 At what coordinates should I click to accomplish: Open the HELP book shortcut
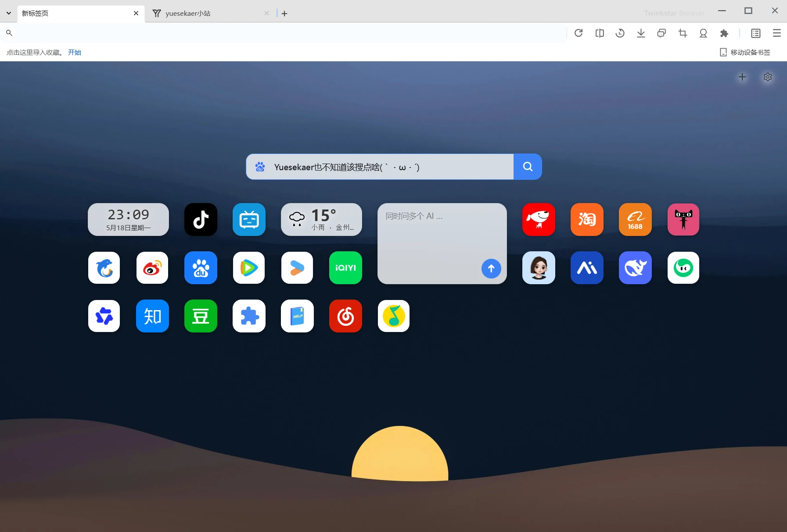point(297,316)
